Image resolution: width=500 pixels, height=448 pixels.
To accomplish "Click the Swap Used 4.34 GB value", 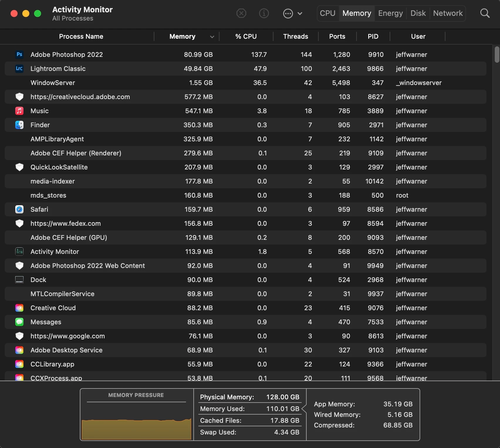I will pos(287,432).
